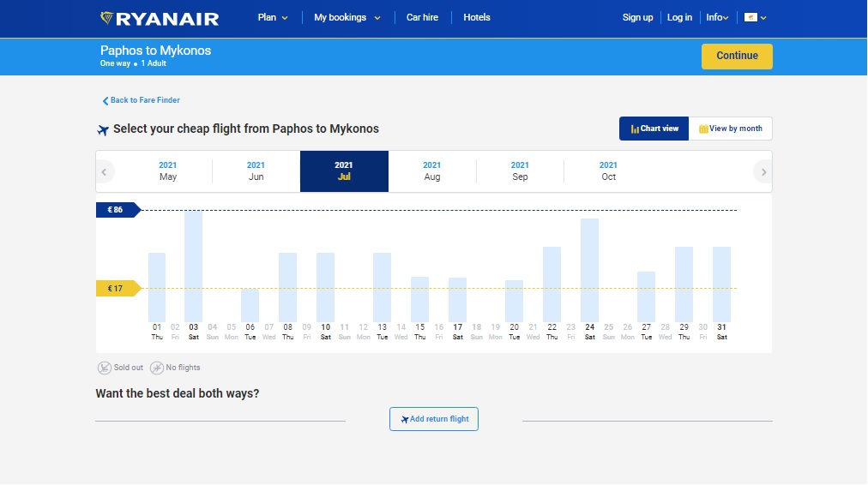Select the fare bar for 31 Sat
This screenshot has height=485, width=868.
pyautogui.click(x=721, y=284)
